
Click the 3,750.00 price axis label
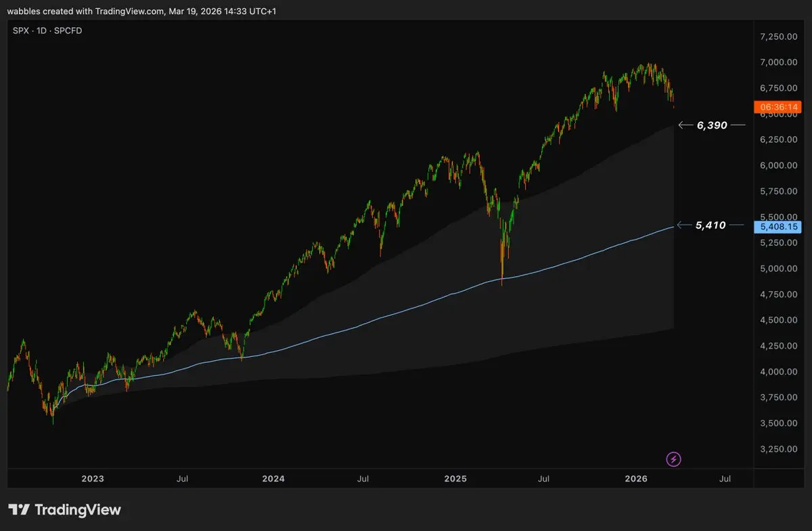[x=777, y=398]
